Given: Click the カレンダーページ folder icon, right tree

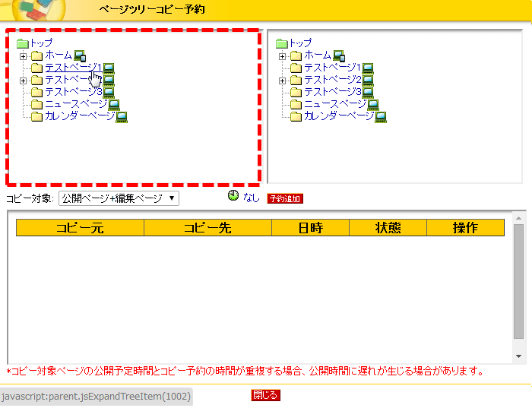Looking at the screenshot, I should (296, 117).
